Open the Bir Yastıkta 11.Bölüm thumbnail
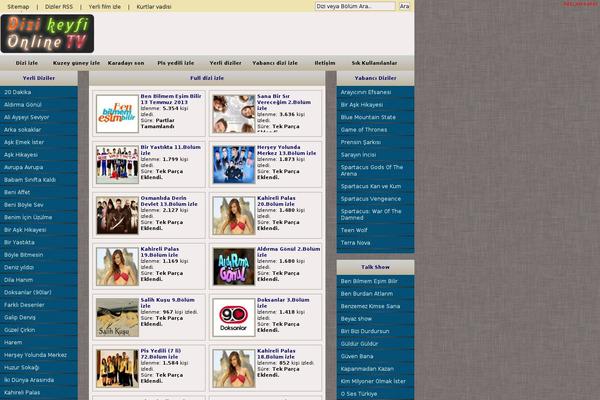Viewport: 600px width, 400px height. [117, 165]
